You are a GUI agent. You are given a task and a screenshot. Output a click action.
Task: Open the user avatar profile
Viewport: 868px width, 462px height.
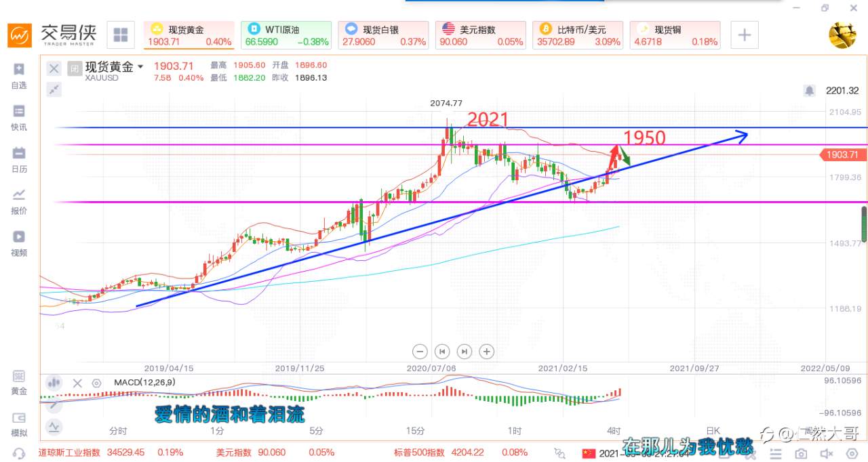pyautogui.click(x=842, y=35)
